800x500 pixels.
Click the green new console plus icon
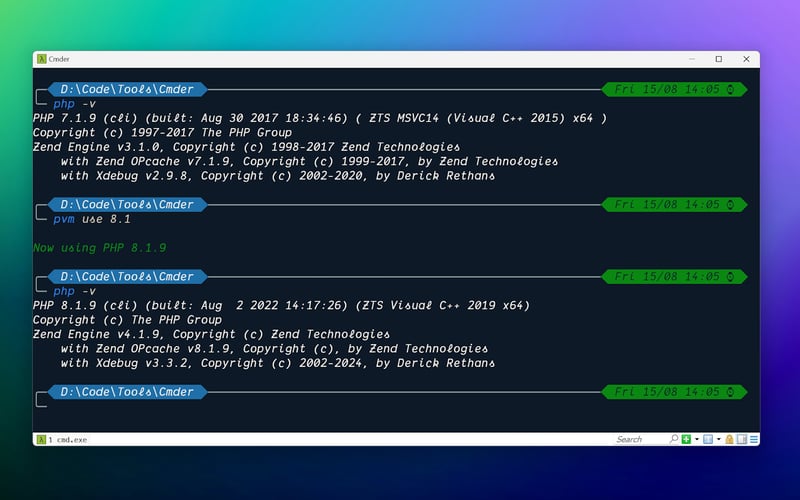[686, 439]
